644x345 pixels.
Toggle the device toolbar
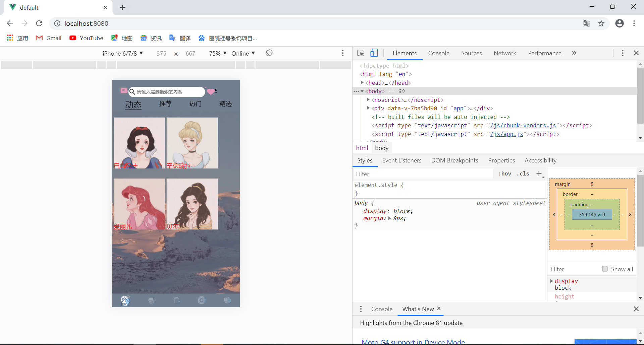(x=374, y=53)
